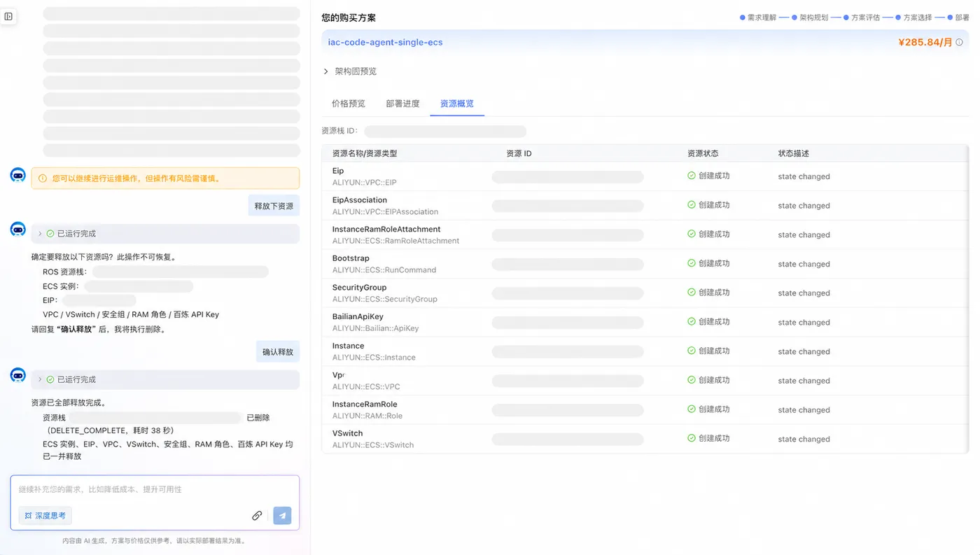Click the price info icon beside ¥285.84/月
The width and height of the screenshot is (980, 555).
[959, 43]
